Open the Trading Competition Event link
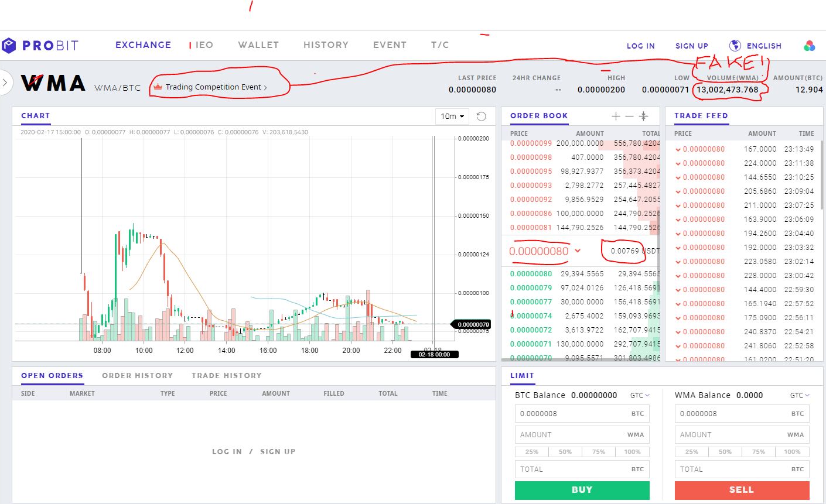 216,87
